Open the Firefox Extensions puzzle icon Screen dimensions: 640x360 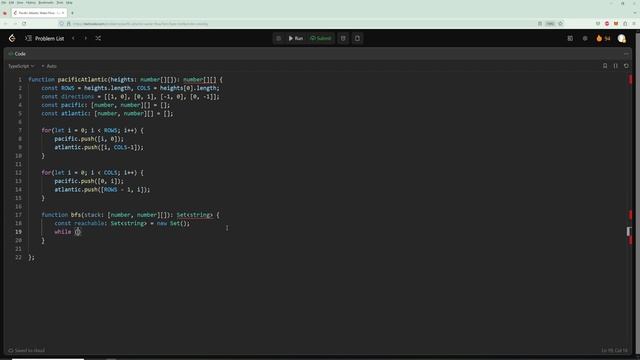point(625,24)
